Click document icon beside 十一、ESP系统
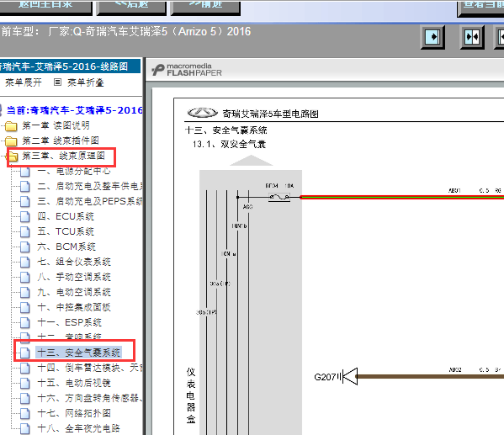This screenshot has height=435, width=504. (x=25, y=322)
